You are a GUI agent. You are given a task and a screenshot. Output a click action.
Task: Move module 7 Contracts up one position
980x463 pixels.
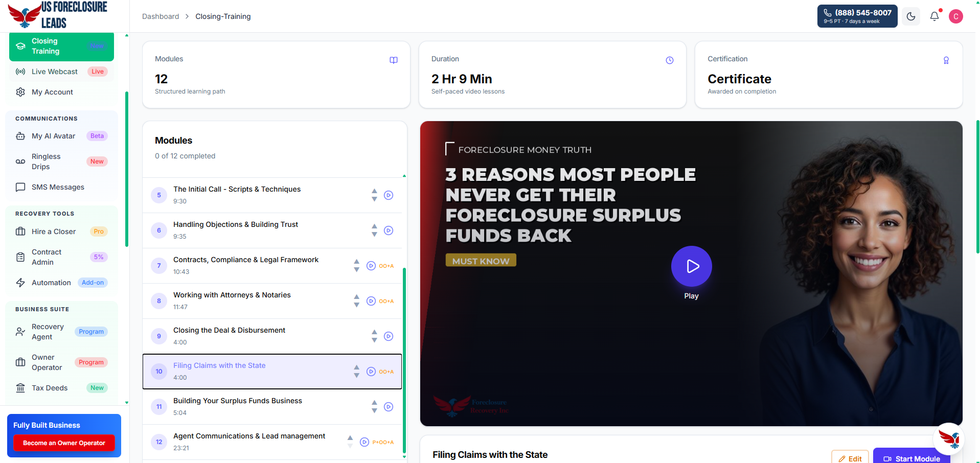point(356,262)
